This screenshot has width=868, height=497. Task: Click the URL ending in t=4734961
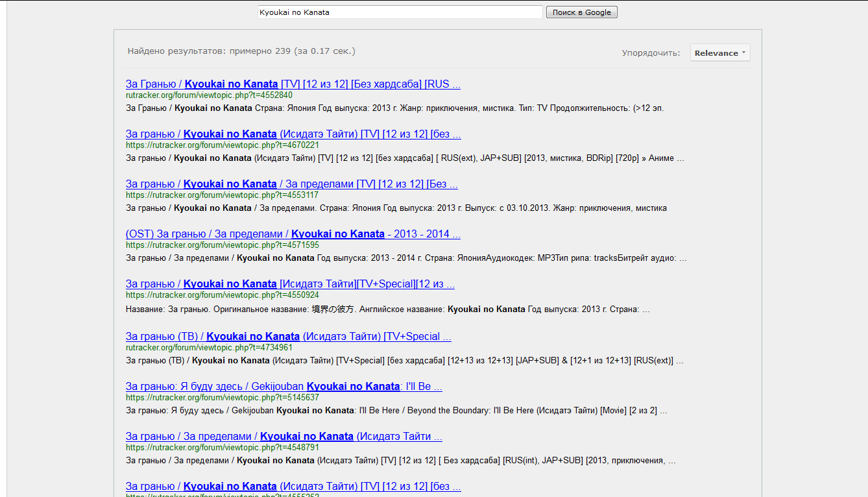209,348
